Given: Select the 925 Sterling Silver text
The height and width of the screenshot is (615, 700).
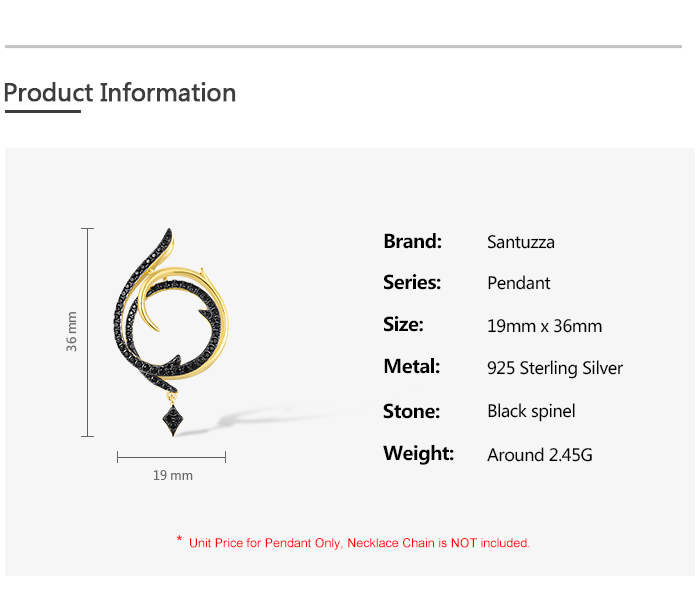Looking at the screenshot, I should [554, 368].
